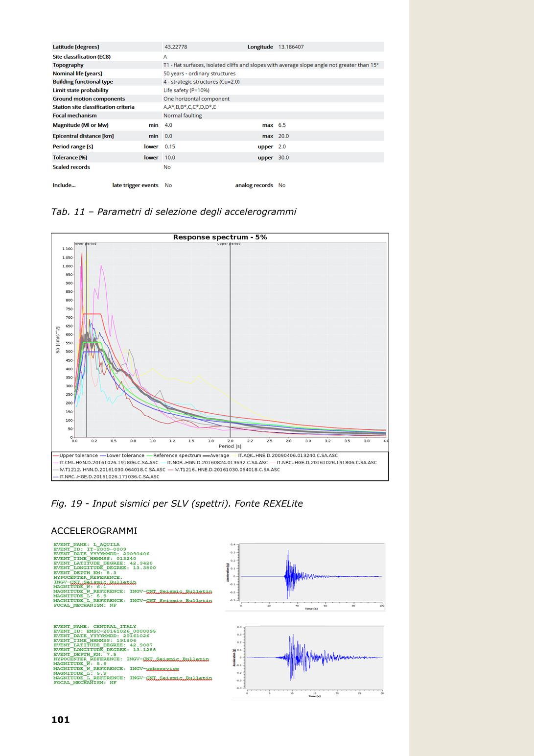The image size is (534, 756).
Task: Click the page number '101'
Action: point(61,720)
